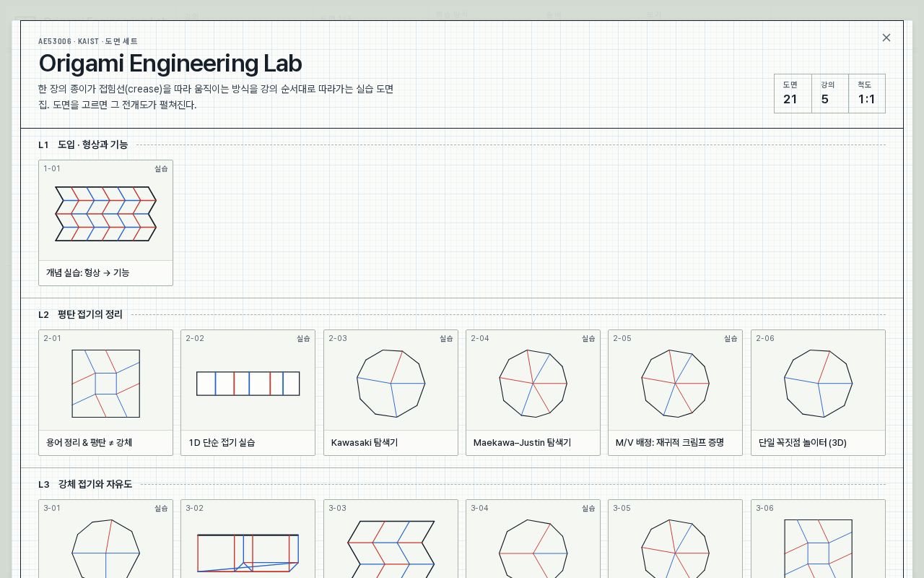Open drawing 2-02 1D 단순 접기 실습
The height and width of the screenshot is (578, 924).
pyautogui.click(x=248, y=392)
